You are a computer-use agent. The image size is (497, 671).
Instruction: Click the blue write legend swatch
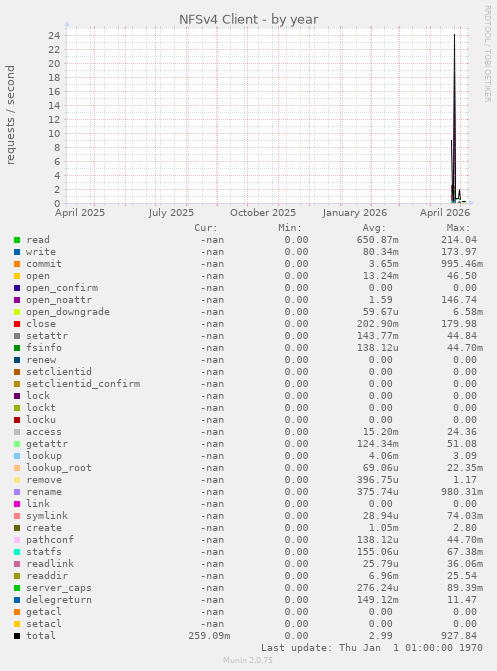[17, 252]
